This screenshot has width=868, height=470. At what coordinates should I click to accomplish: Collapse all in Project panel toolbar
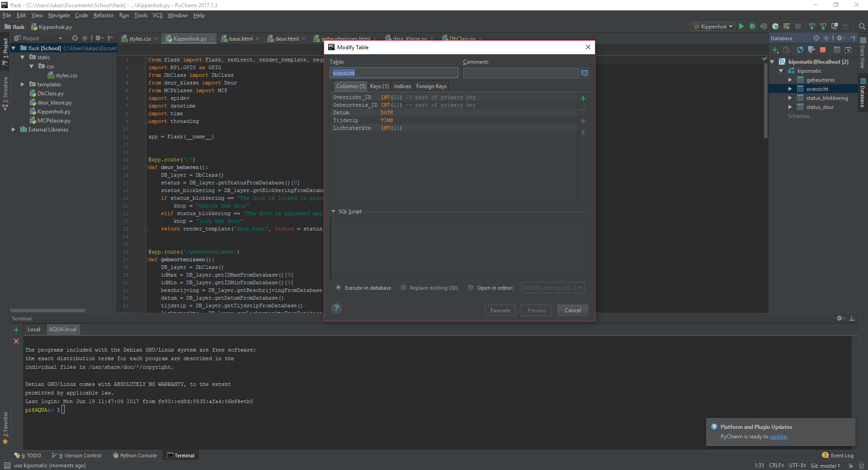(x=85, y=38)
